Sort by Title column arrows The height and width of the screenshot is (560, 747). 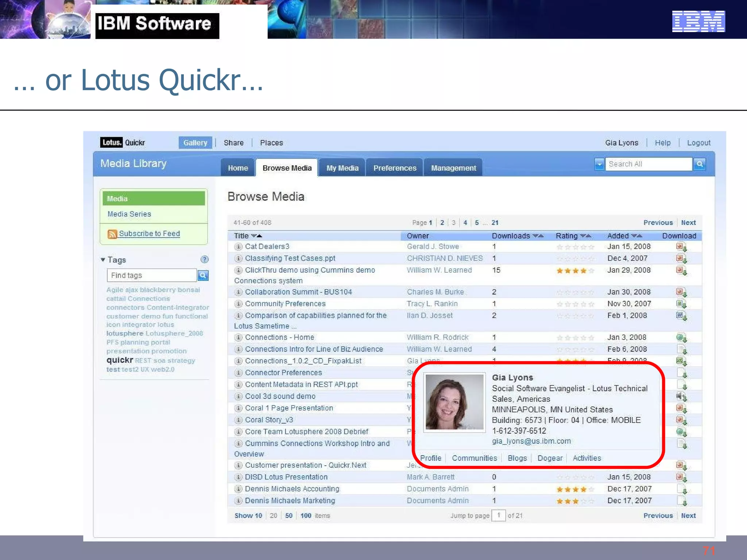tap(256, 236)
